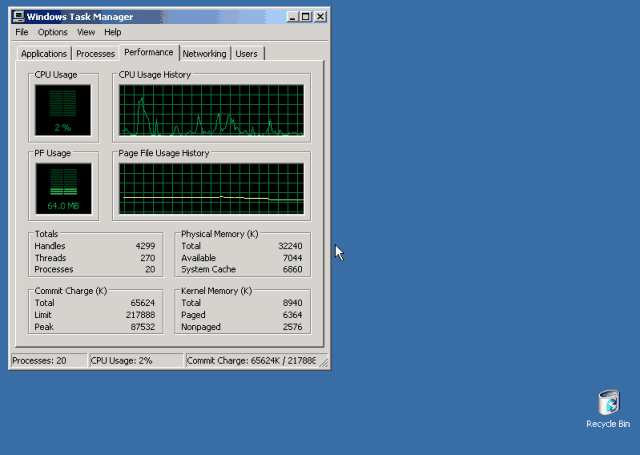Open the Help menu
The image size is (640, 455).
[x=113, y=32]
